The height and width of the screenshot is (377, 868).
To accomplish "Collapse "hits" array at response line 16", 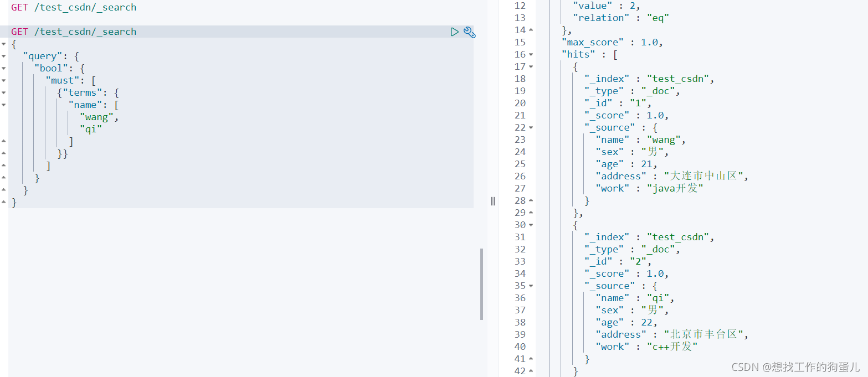I will pos(531,54).
